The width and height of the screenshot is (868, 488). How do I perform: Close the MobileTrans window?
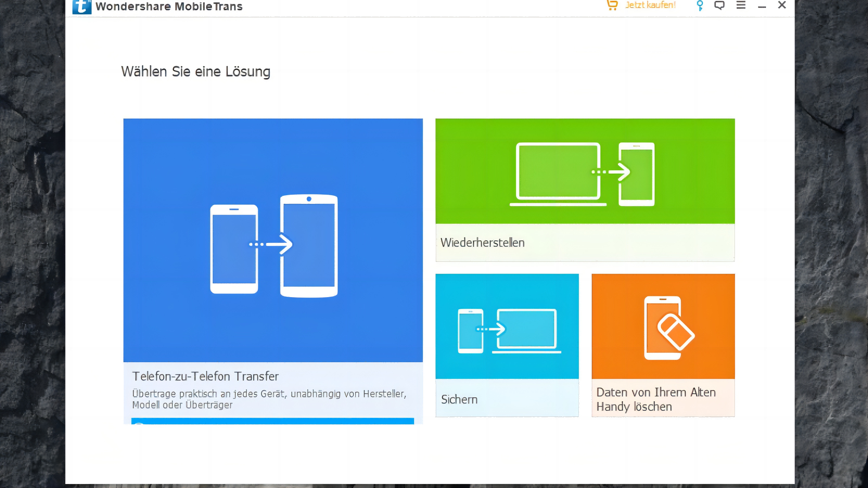(782, 5)
